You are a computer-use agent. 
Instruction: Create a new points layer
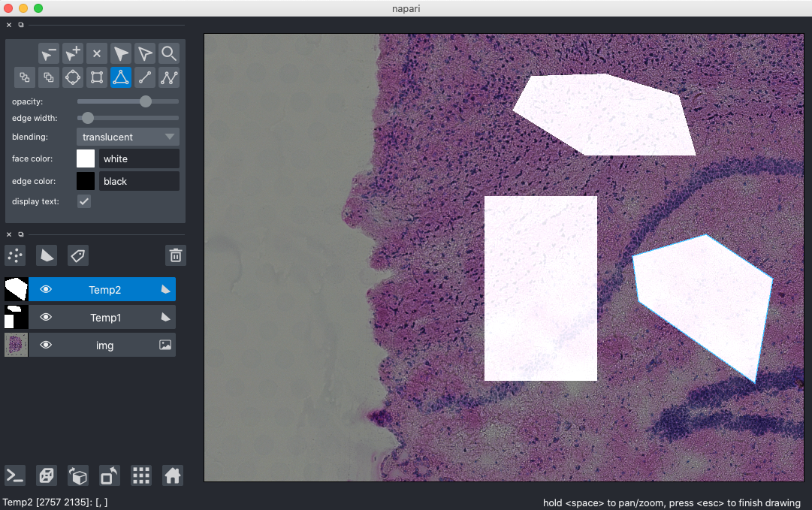tap(15, 255)
